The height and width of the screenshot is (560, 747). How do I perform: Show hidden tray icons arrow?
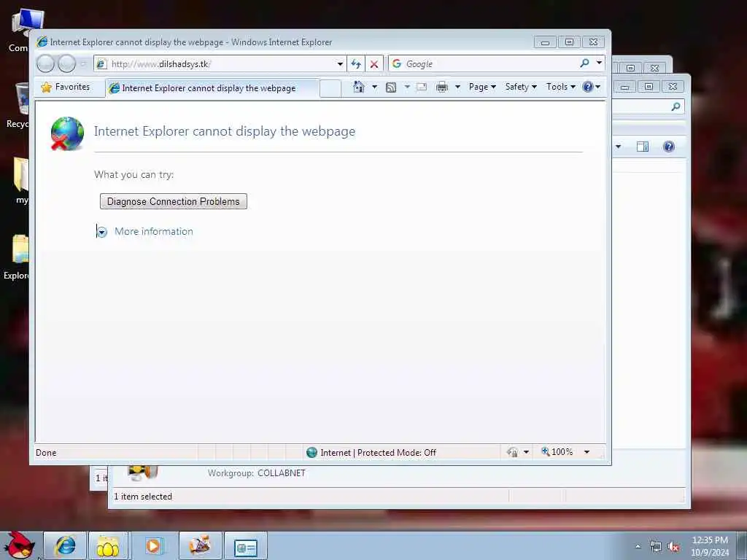(x=638, y=546)
